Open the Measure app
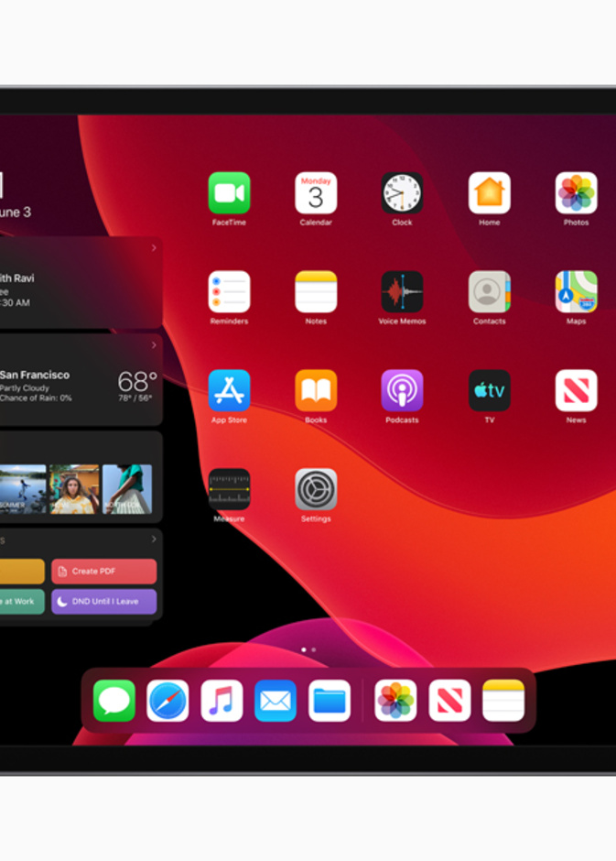The width and height of the screenshot is (616, 861). 230,489
